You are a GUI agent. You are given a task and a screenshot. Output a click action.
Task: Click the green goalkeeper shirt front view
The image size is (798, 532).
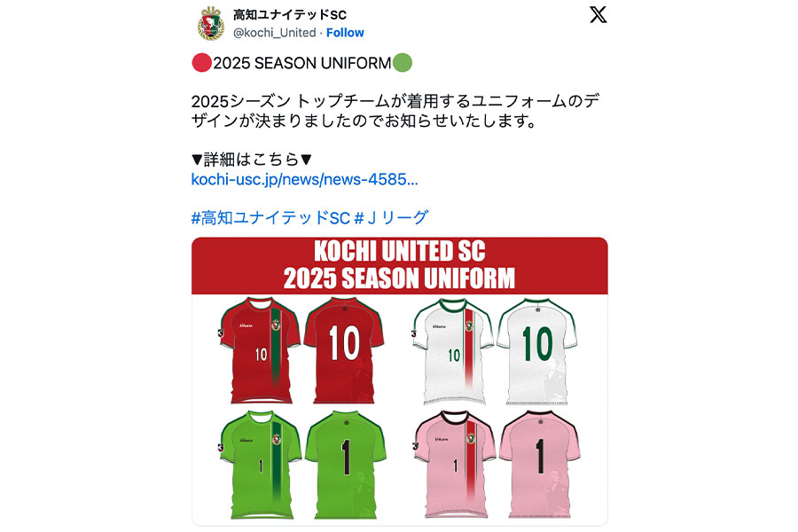click(260, 465)
